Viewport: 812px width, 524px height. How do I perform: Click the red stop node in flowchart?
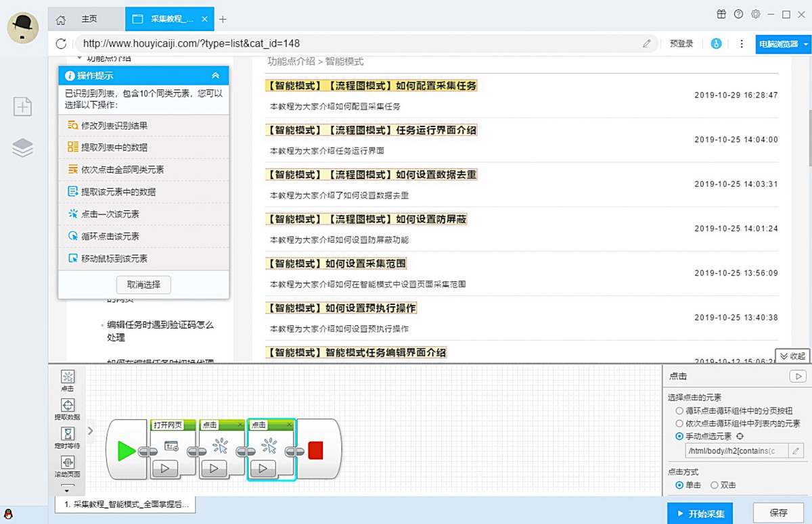315,451
